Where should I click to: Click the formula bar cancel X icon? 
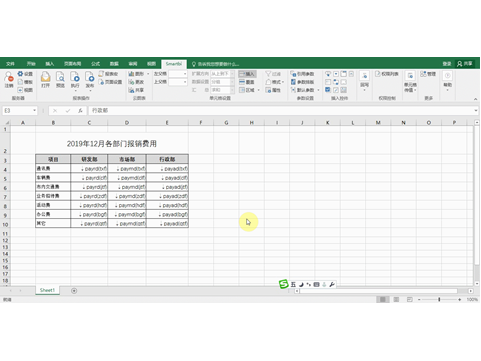tap(55, 111)
